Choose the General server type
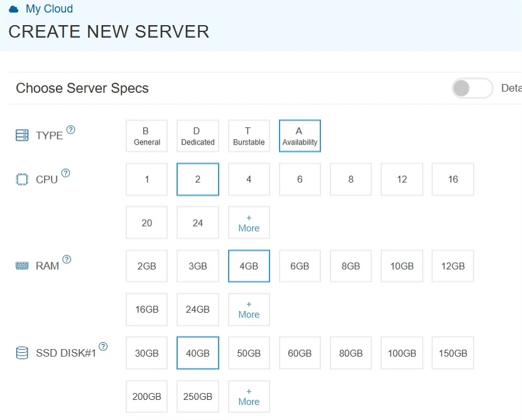 pyautogui.click(x=146, y=136)
